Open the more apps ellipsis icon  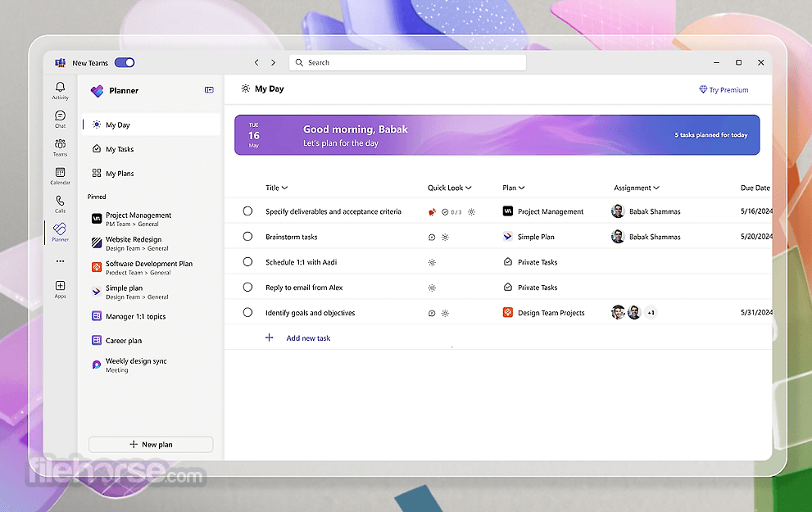click(60, 261)
